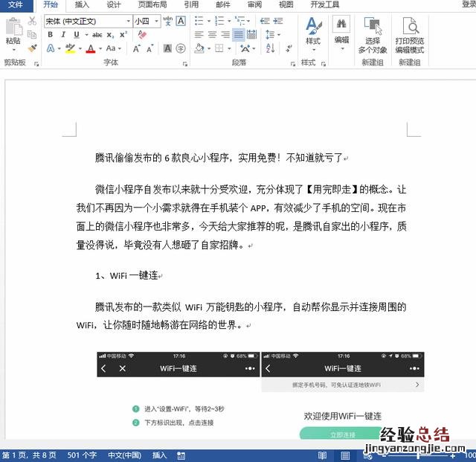Switch to the Design (设计) tab
This screenshot has height=462, width=476.
point(114,4)
